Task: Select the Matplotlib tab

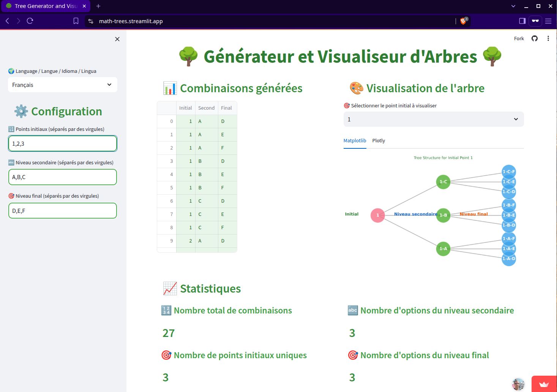Action: point(355,141)
